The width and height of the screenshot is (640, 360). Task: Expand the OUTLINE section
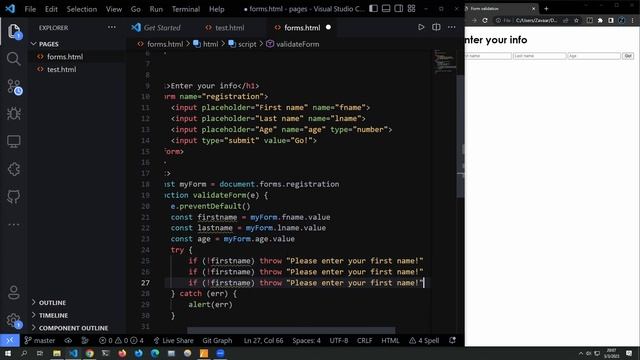52,302
